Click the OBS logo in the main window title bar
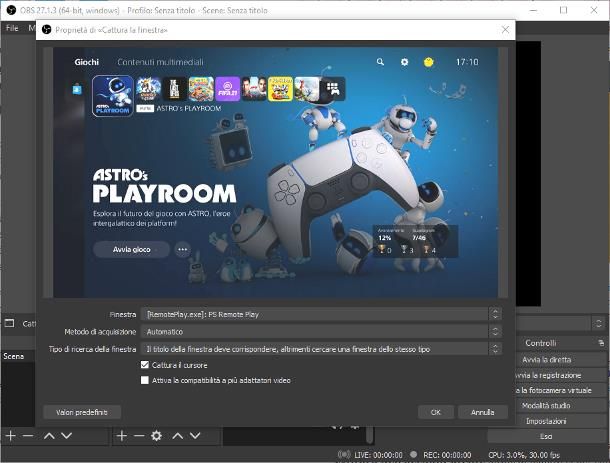The image size is (610, 463). [11, 10]
